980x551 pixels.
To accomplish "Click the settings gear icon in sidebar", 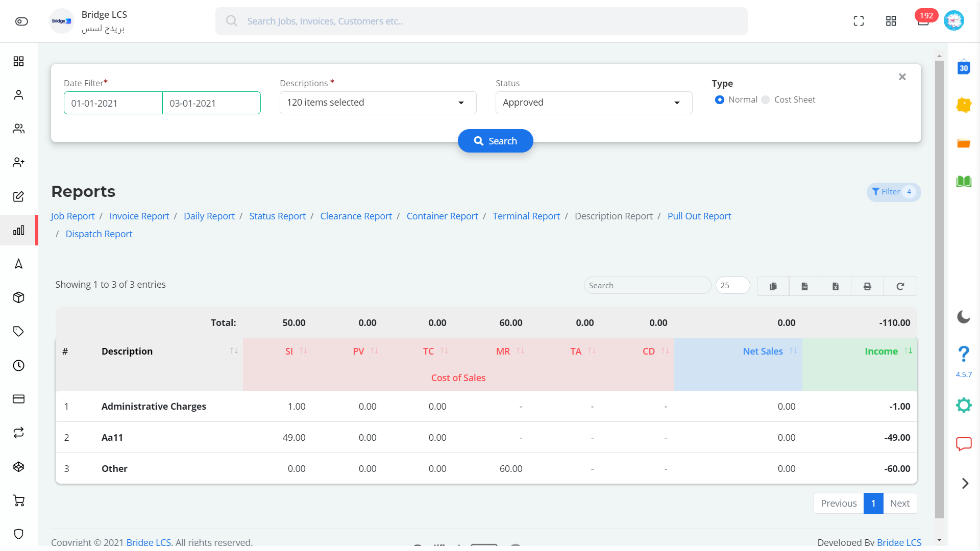I will [963, 405].
